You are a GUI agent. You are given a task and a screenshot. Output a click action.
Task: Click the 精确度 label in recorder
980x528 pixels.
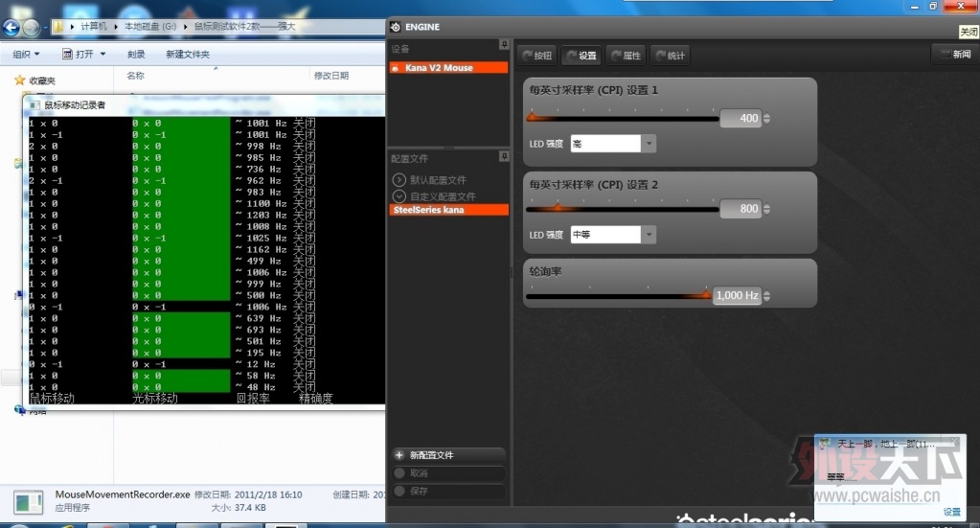tap(315, 398)
